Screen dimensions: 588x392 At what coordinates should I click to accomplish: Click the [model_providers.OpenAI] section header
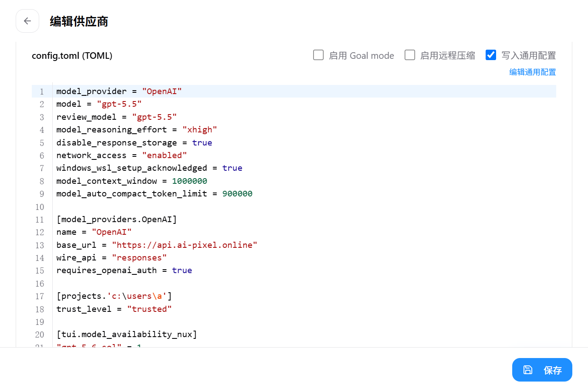[x=117, y=220]
